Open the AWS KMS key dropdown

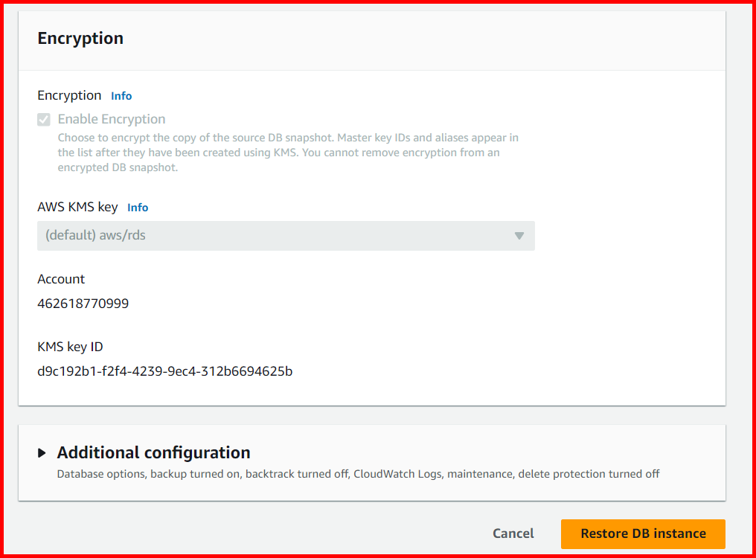(x=286, y=235)
